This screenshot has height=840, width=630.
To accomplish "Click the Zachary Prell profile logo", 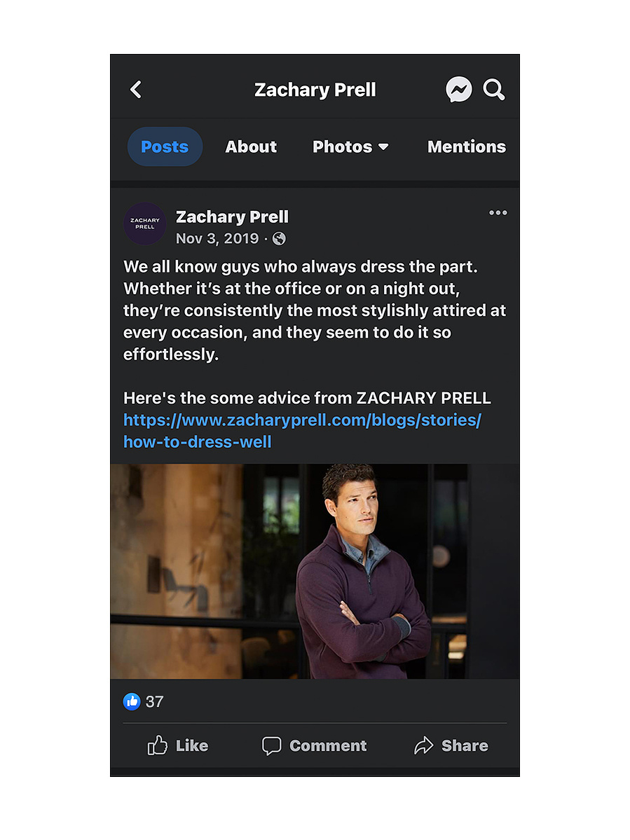I will [x=144, y=224].
